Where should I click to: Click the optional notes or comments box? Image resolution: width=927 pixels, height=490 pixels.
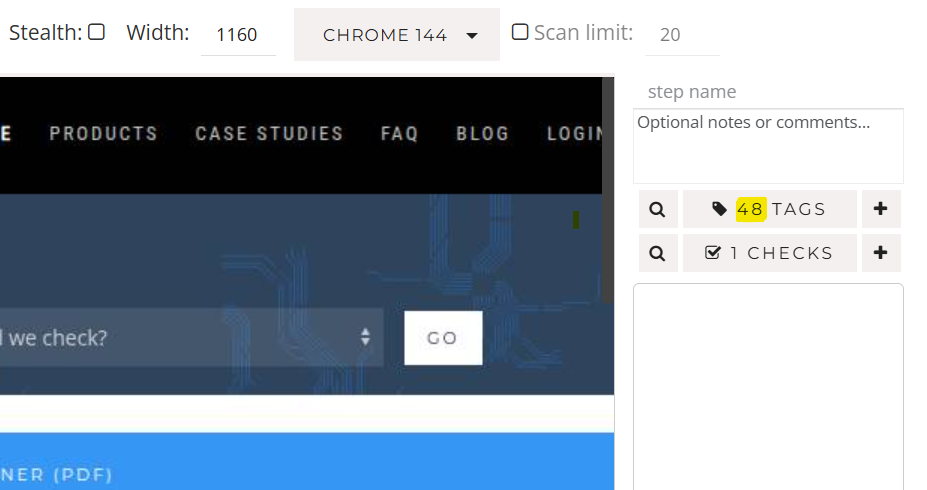(x=768, y=146)
